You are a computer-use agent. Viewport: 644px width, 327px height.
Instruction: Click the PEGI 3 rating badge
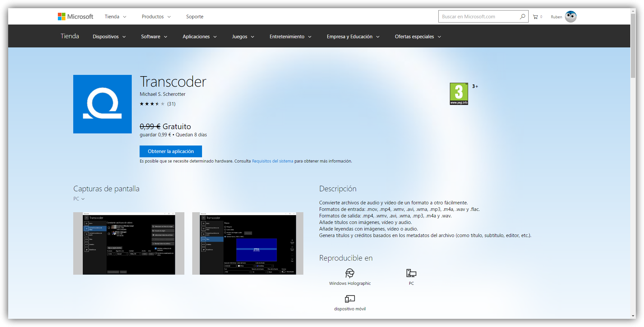click(x=459, y=94)
